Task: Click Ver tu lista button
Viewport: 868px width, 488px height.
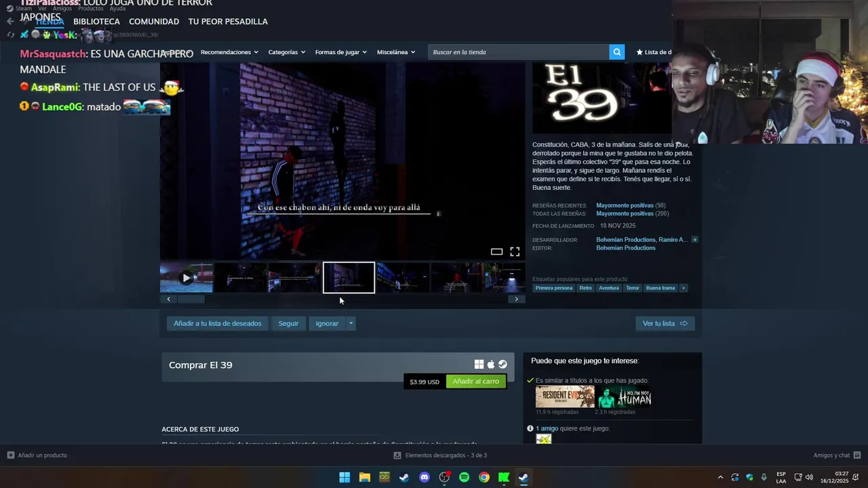Action: tap(665, 323)
